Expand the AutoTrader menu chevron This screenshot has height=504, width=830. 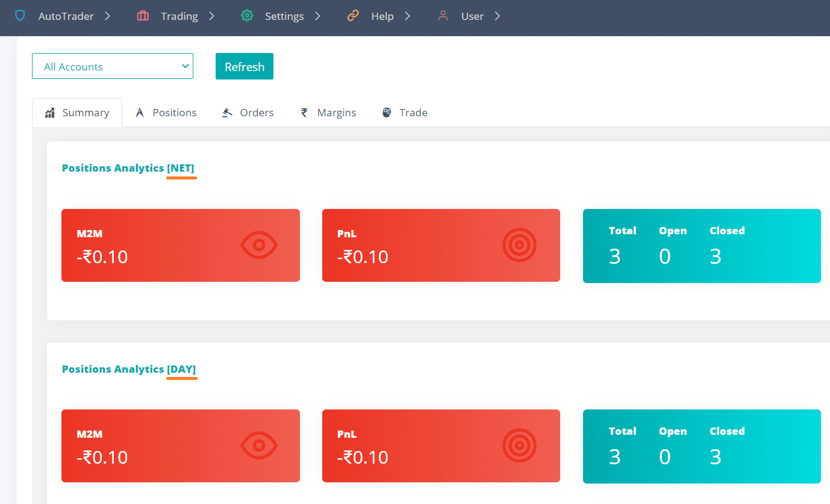pyautogui.click(x=107, y=16)
